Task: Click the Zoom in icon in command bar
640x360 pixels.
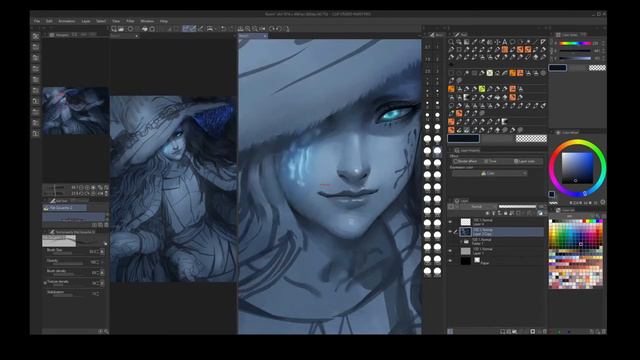Action: (248, 29)
